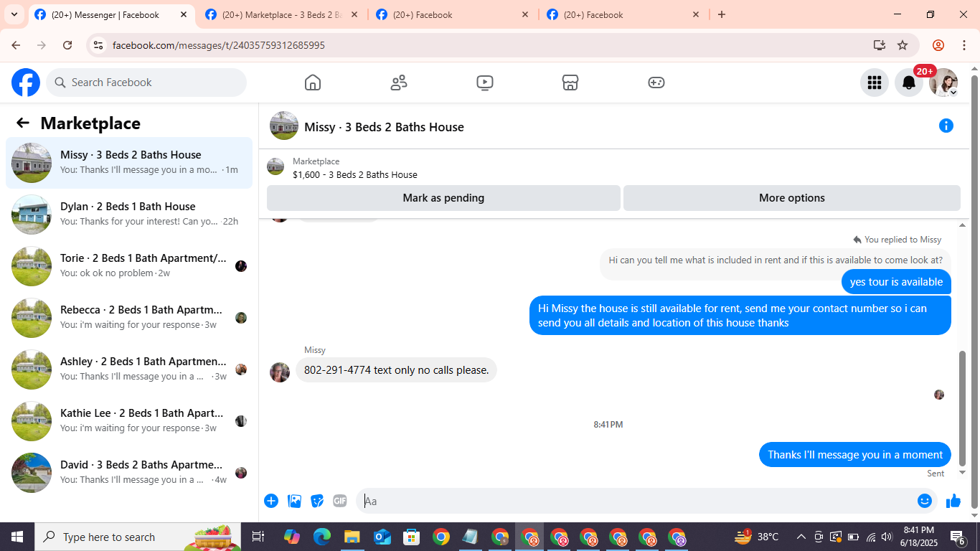This screenshot has width=980, height=551.
Task: Open the plus more-actions icon in composer
Action: pyautogui.click(x=271, y=501)
